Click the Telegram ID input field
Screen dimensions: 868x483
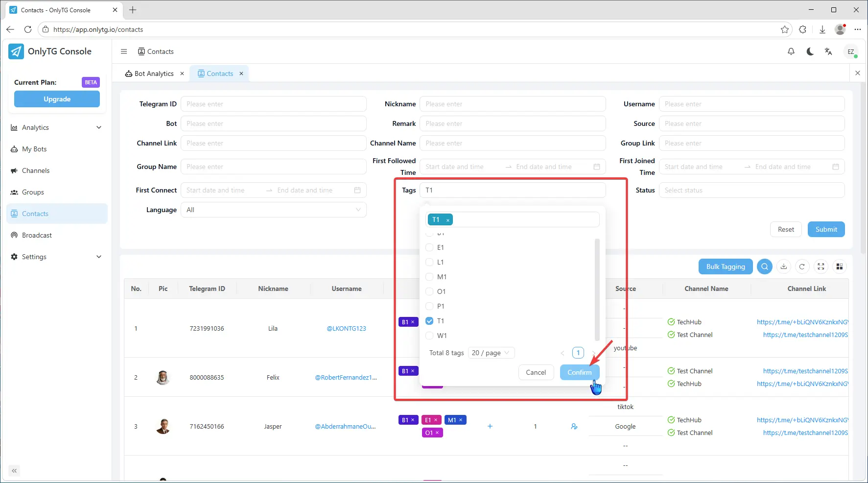(x=273, y=104)
